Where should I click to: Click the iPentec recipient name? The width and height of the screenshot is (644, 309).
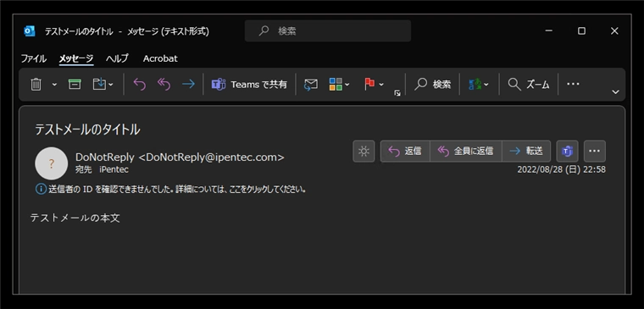click(114, 169)
